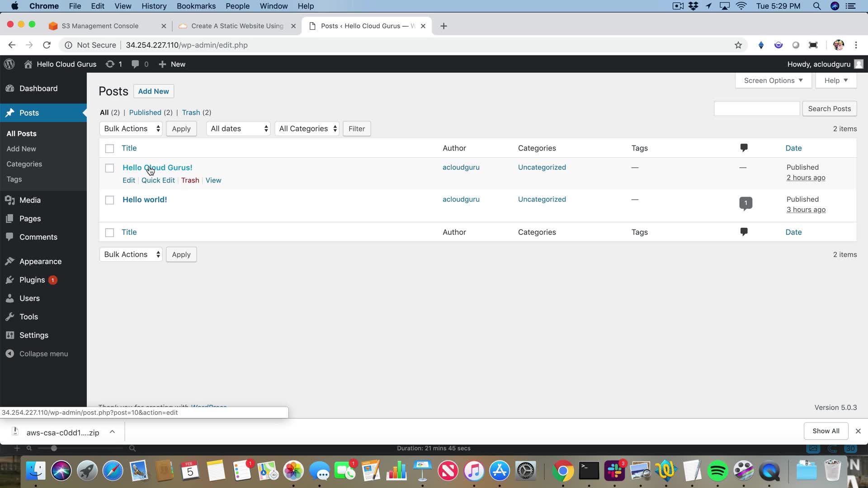
Task: Click the Add New button beside Posts
Action: pyautogui.click(x=153, y=91)
